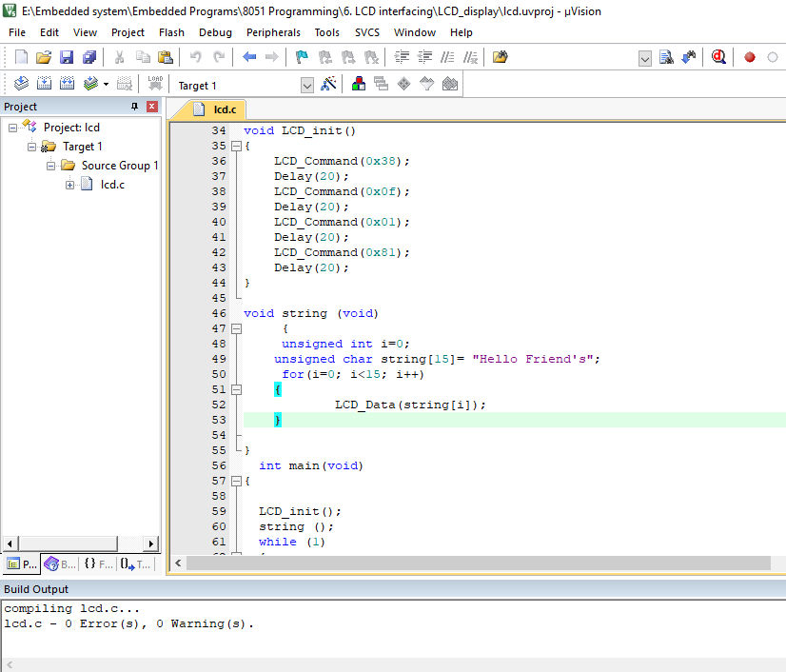Create a new file with the New icon
This screenshot has height=672, width=786.
pyautogui.click(x=21, y=57)
